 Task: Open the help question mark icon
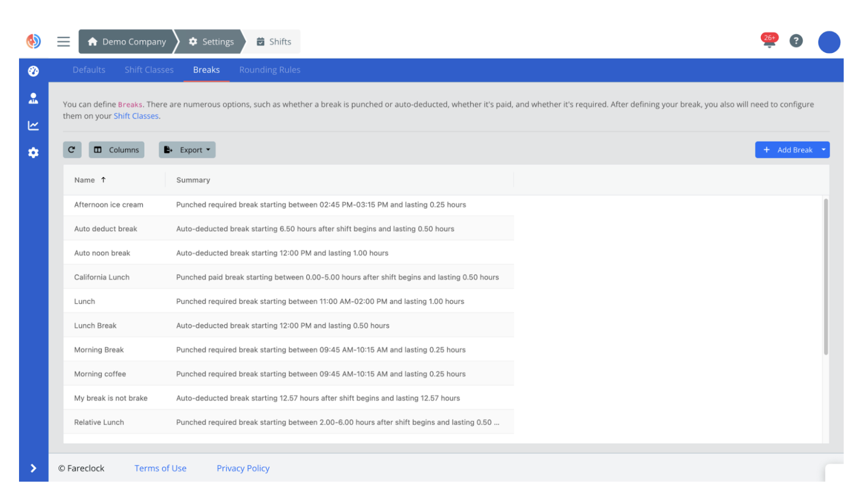point(796,41)
